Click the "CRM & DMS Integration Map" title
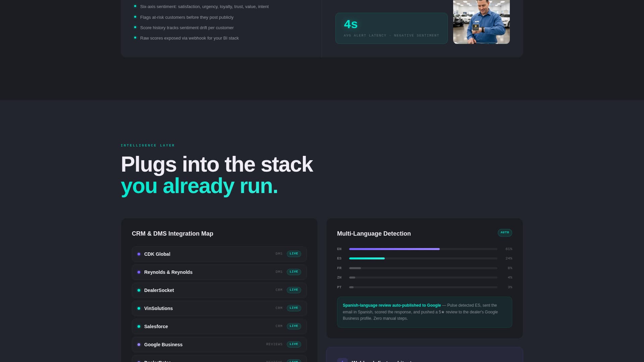Image resolution: width=644 pixels, height=362 pixels. click(x=172, y=234)
